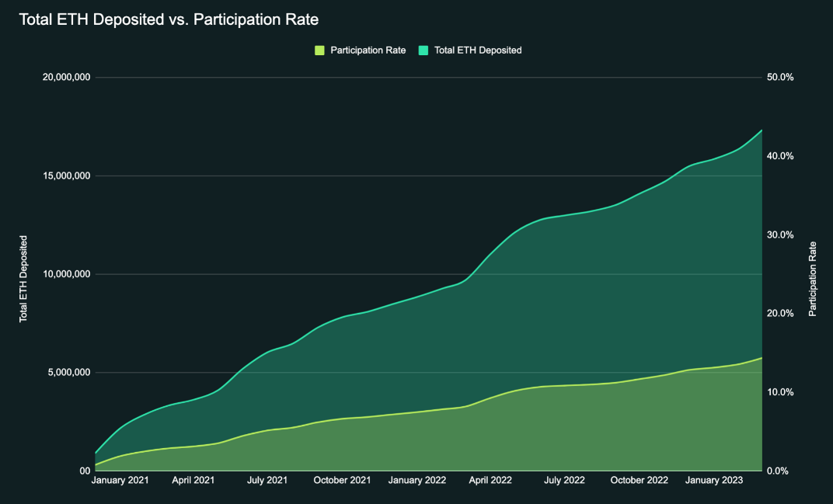Click the Total ETH Deposited legend swatch
The image size is (833, 504).
coord(423,50)
